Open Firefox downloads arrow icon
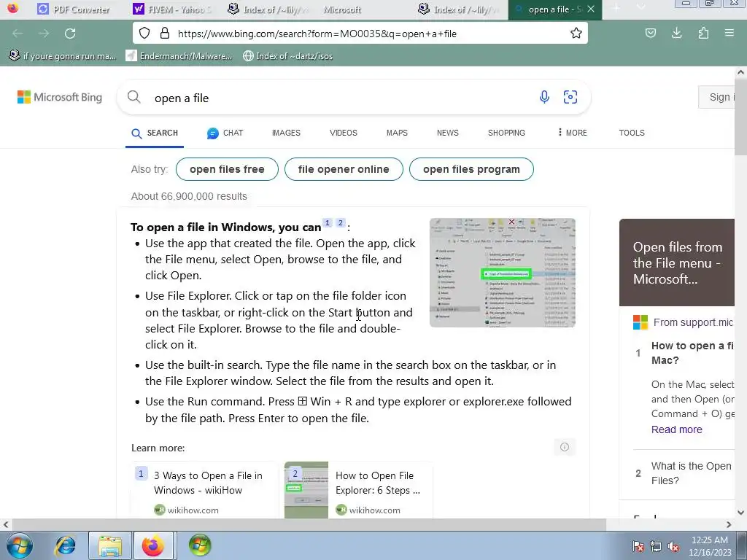 tap(676, 34)
